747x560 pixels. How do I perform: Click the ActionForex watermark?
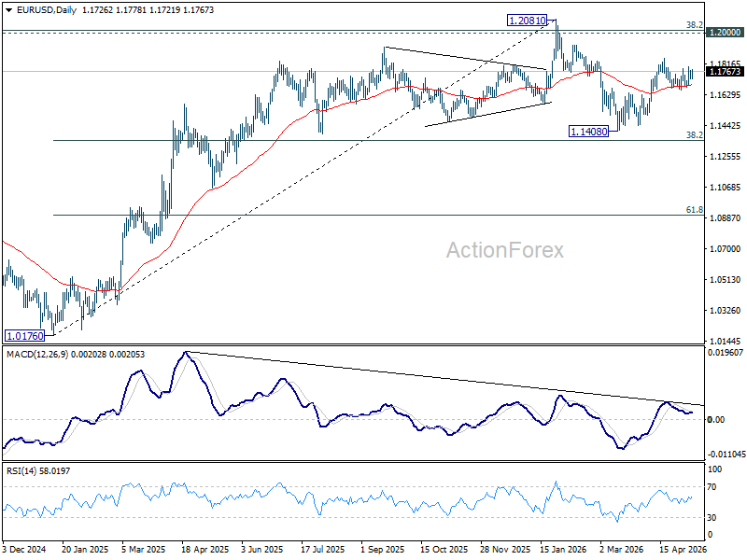505,250
